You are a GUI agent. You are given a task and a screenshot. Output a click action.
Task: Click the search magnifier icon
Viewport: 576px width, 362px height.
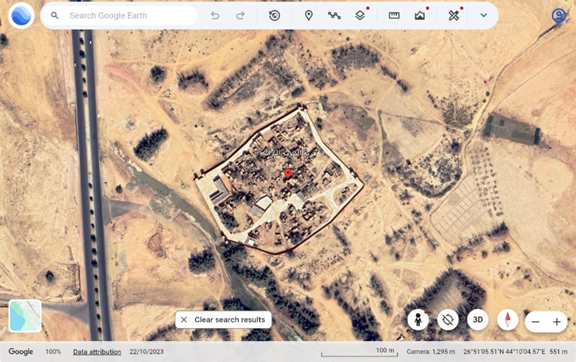[x=55, y=15]
